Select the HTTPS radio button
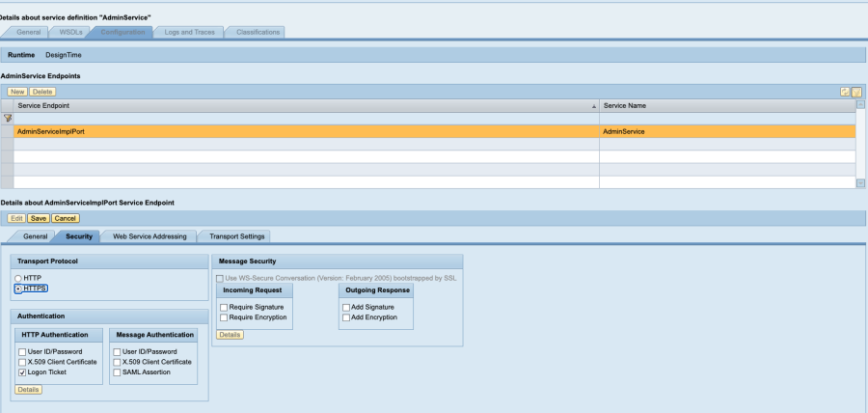Image resolution: width=868 pixels, height=413 pixels. coord(18,289)
